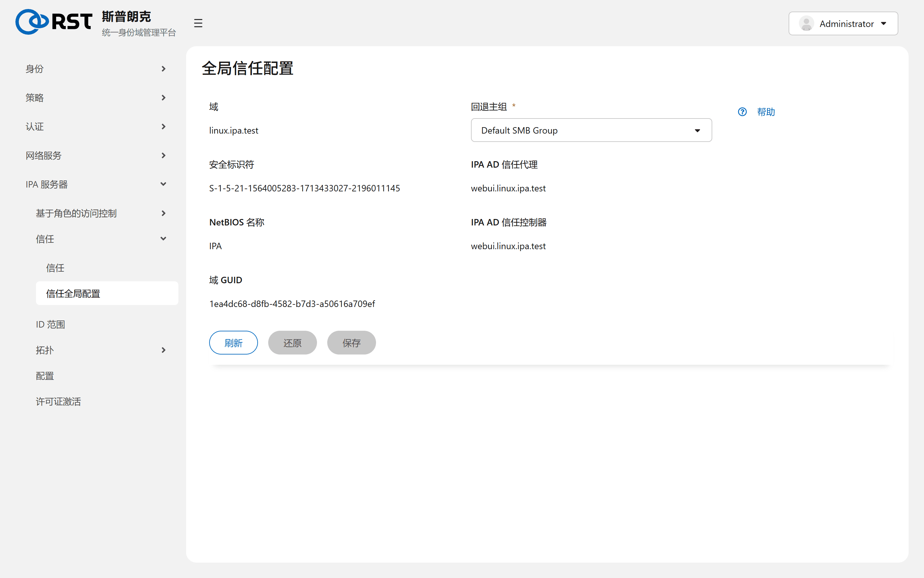Open the 回退主组 Default SMB Group dropdown
Screen dimensions: 924x578
(591, 130)
